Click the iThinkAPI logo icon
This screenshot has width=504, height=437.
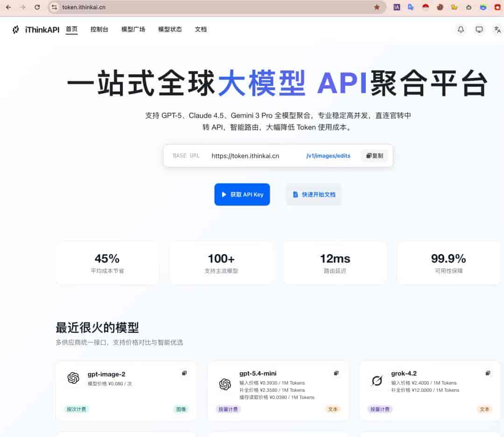pos(15,29)
